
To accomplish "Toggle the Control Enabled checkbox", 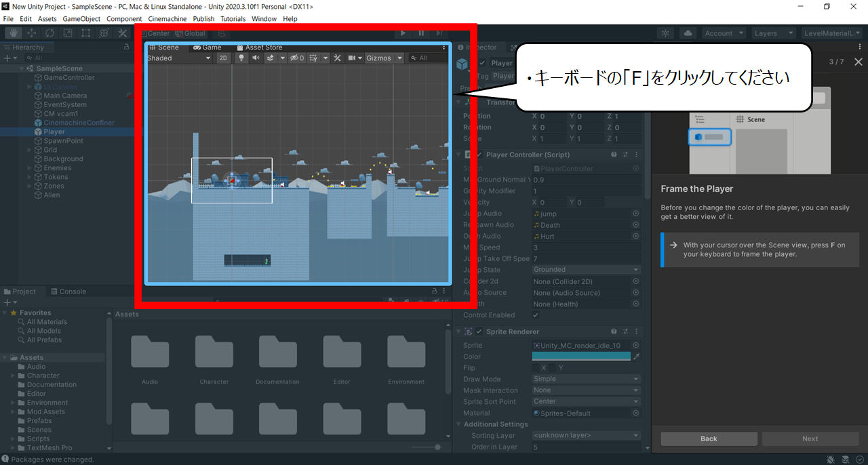I will pos(536,315).
